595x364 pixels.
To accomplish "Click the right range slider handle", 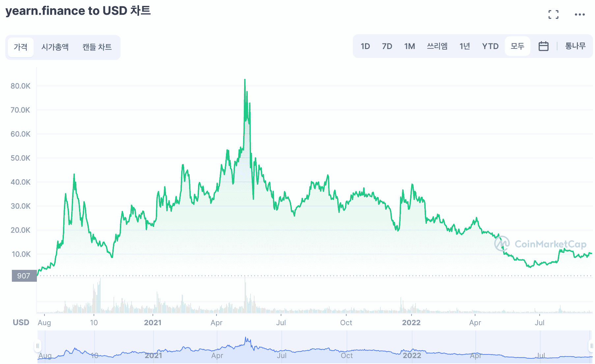I will 591,346.
